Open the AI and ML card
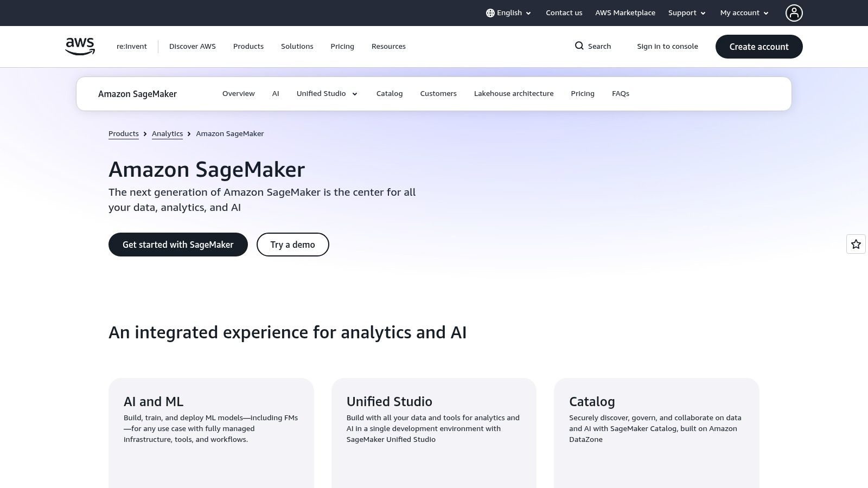 pyautogui.click(x=211, y=433)
